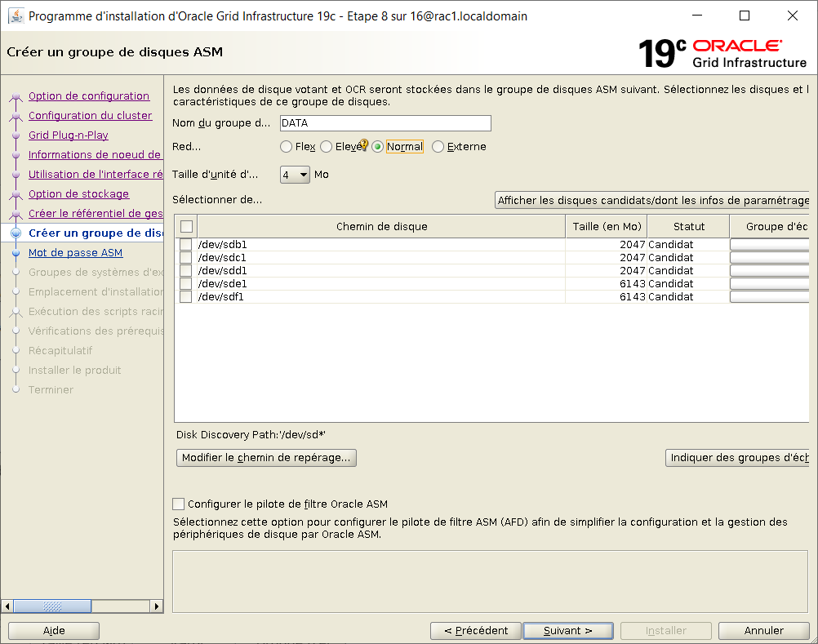818x644 pixels.
Task: Open Option de stockage step
Action: (78, 194)
